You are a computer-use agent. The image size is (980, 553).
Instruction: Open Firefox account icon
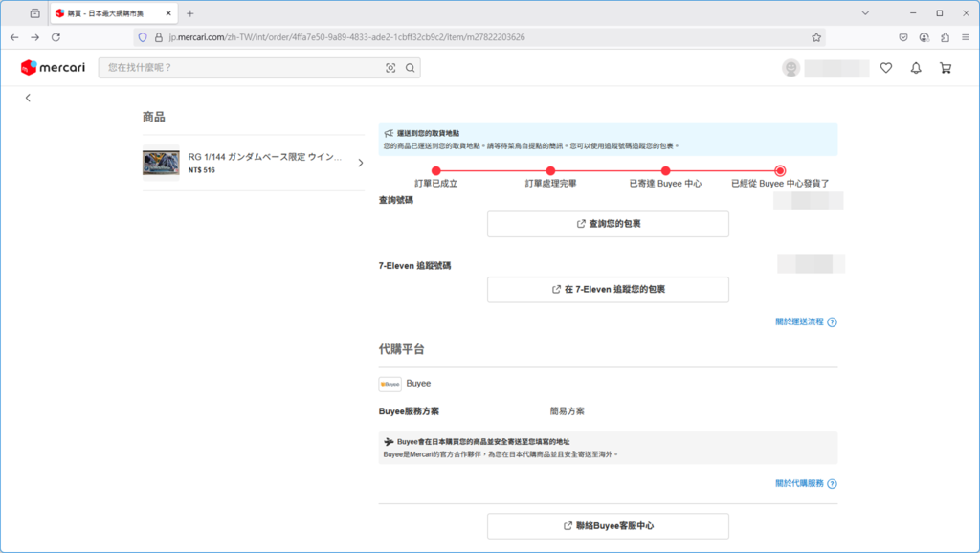click(924, 37)
